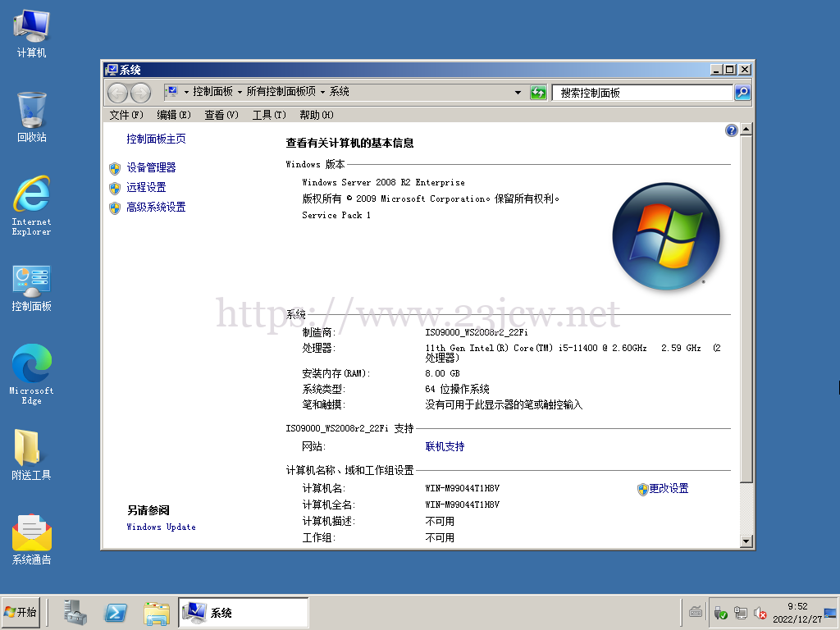The height and width of the screenshot is (630, 840).
Task: Click the network tray icon
Action: (741, 613)
